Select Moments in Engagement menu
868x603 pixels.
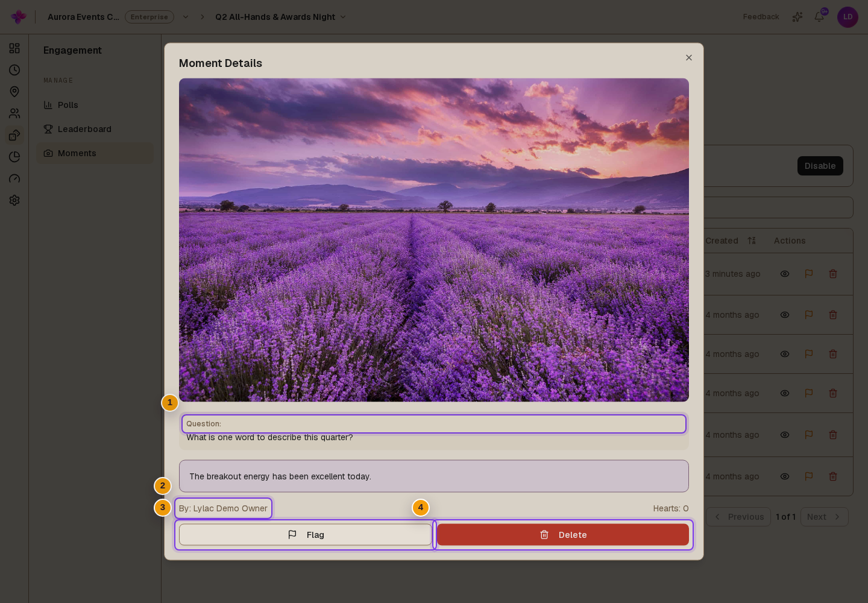[x=95, y=153]
